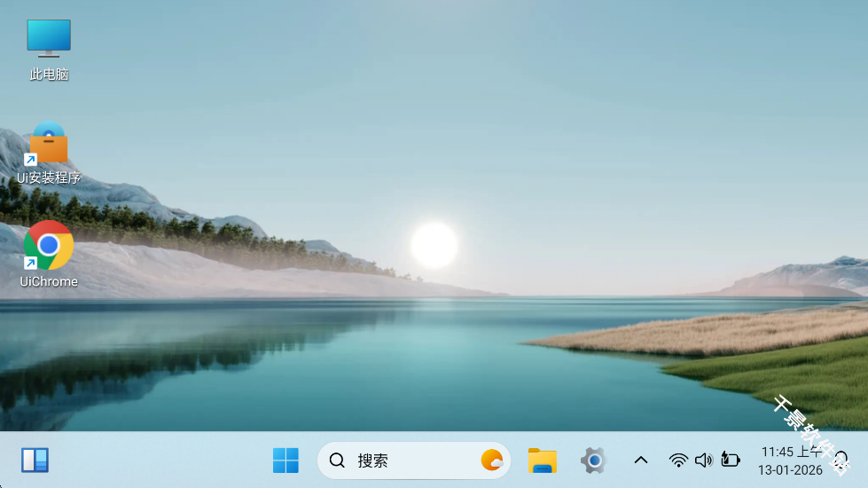Open the clock showing 11:45 上午

tap(791, 452)
